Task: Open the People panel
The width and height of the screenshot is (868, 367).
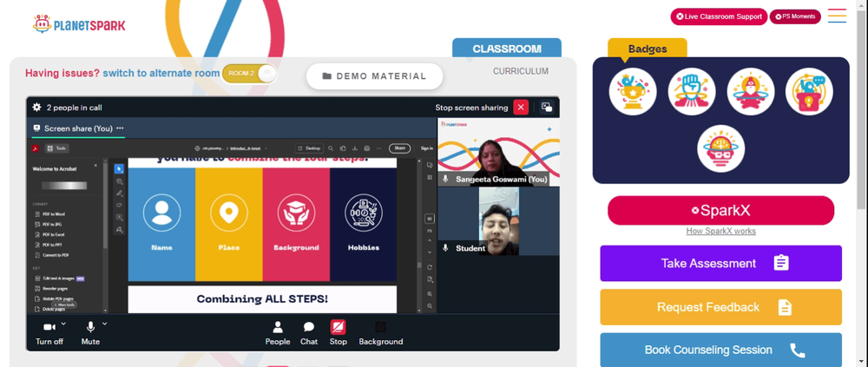Action: [278, 334]
